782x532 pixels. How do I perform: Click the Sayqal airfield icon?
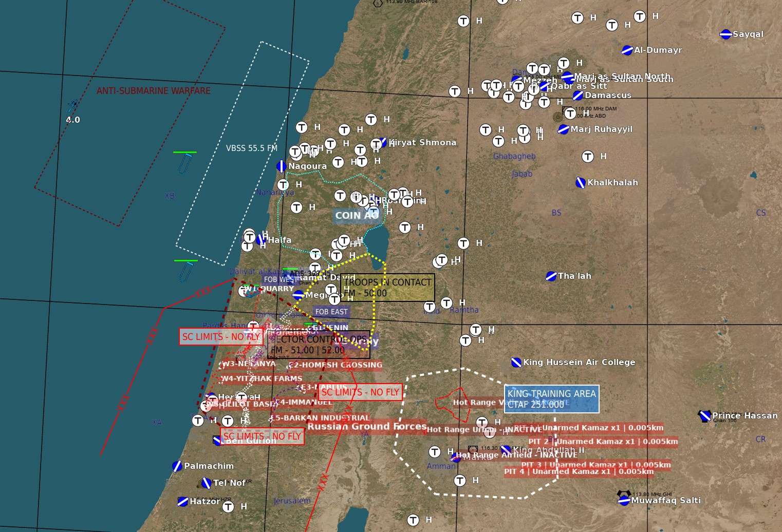coord(725,34)
